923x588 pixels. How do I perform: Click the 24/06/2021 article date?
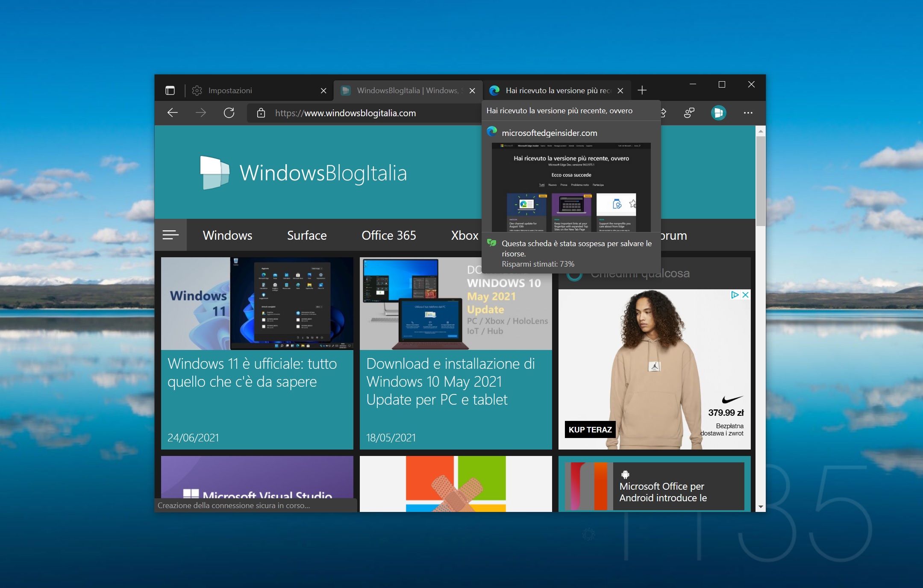pyautogui.click(x=193, y=438)
